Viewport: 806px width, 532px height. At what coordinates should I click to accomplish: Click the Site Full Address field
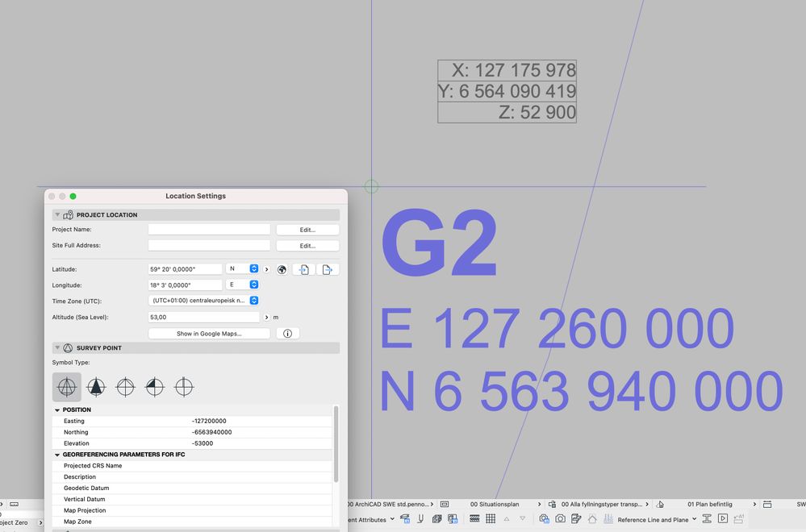tap(209, 245)
